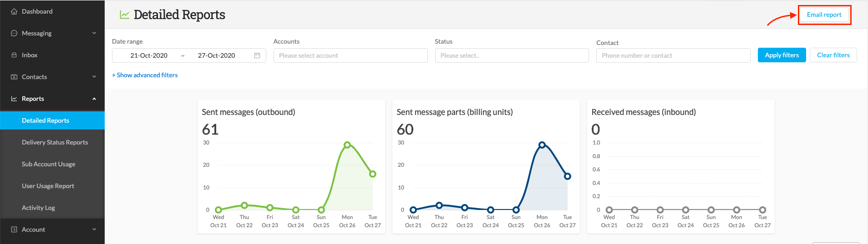868x244 pixels.
Task: Click the Messaging speech bubble icon
Action: pos(14,33)
